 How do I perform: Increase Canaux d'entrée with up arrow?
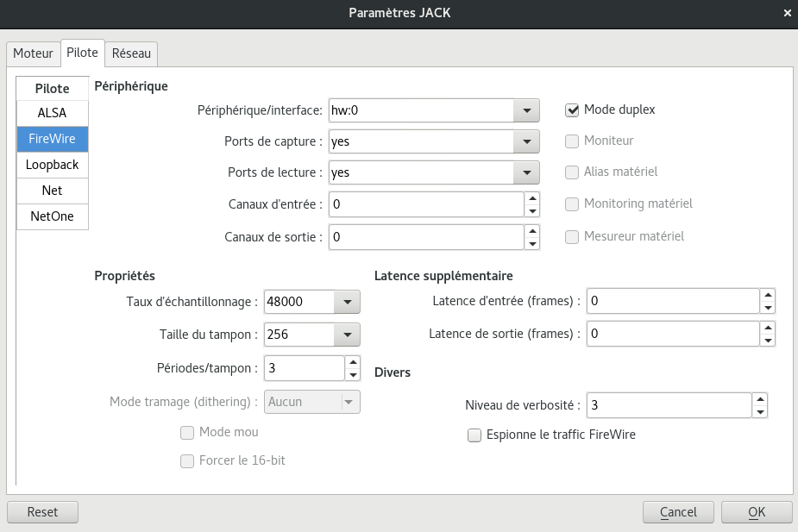click(x=532, y=198)
